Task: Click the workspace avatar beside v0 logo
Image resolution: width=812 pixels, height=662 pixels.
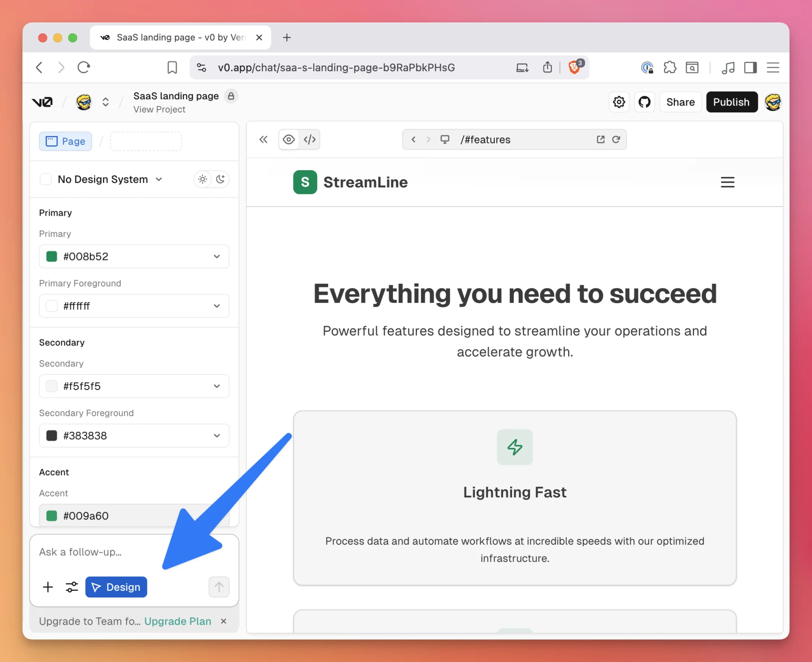Action: pos(84,102)
